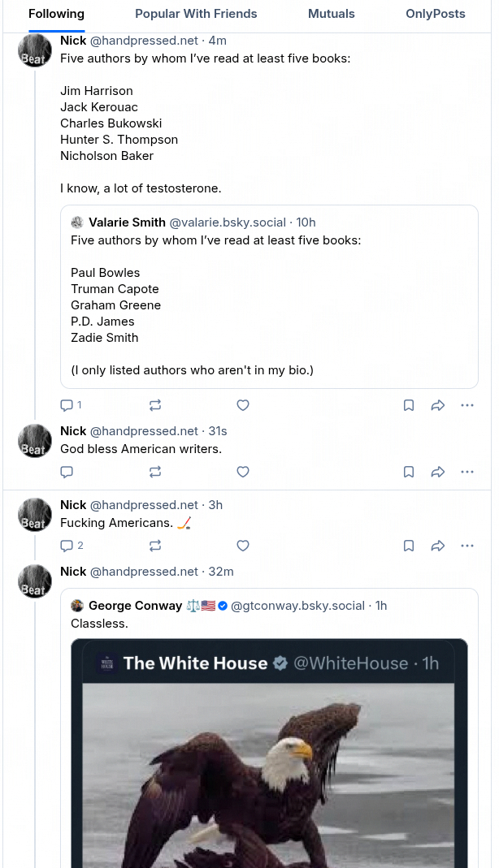Open options menu on "Fucking Americans" post
499x868 pixels.
point(467,546)
